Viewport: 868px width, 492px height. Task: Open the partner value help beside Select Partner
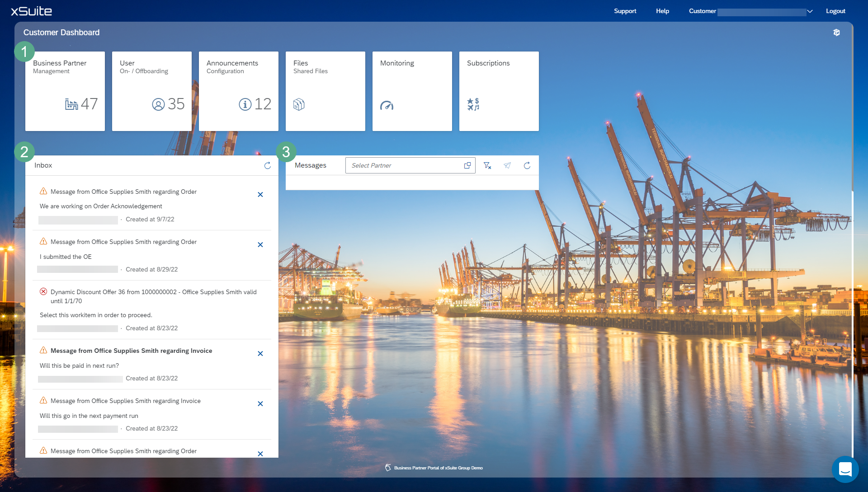[x=467, y=165]
